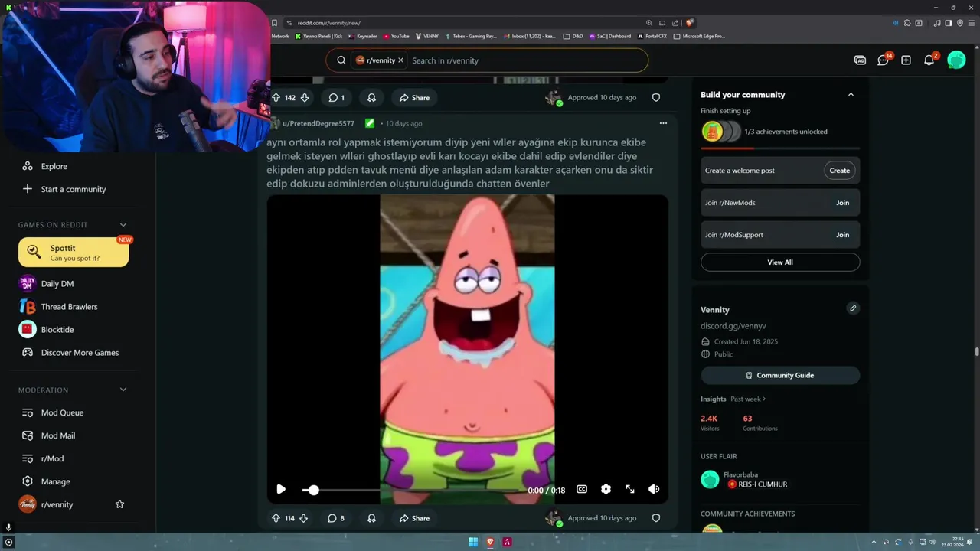Toggle closed captions on the video
This screenshot has height=551, width=980.
[x=582, y=490]
